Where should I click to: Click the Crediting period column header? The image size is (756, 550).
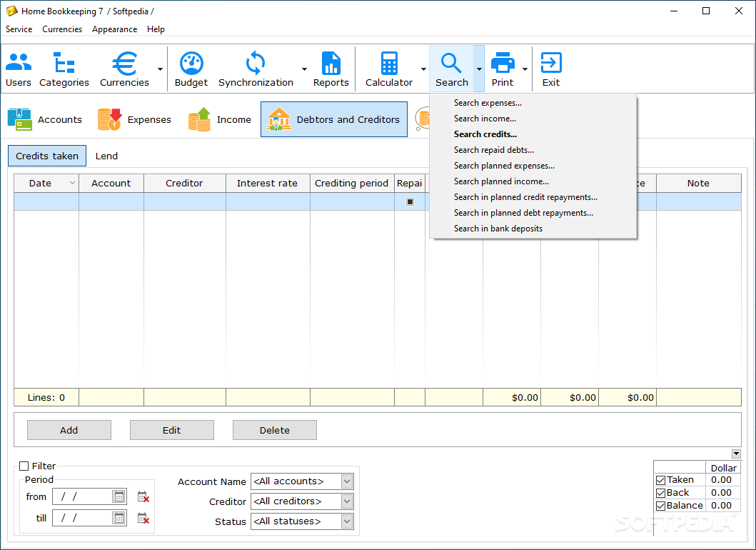352,184
